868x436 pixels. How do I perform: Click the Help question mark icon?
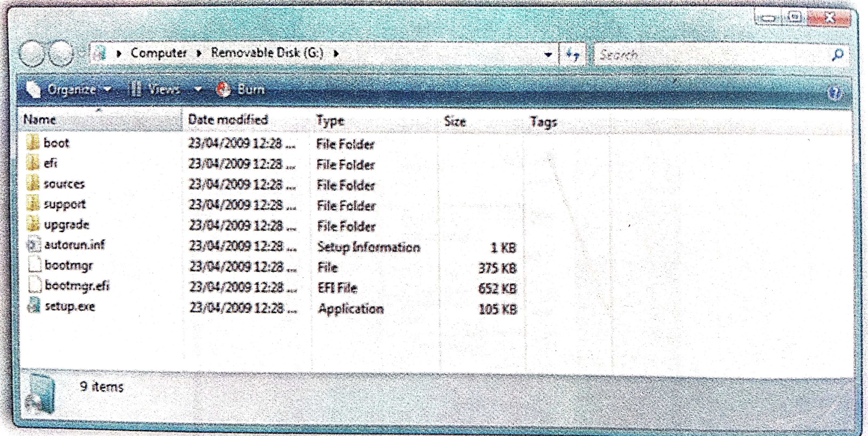coord(836,93)
